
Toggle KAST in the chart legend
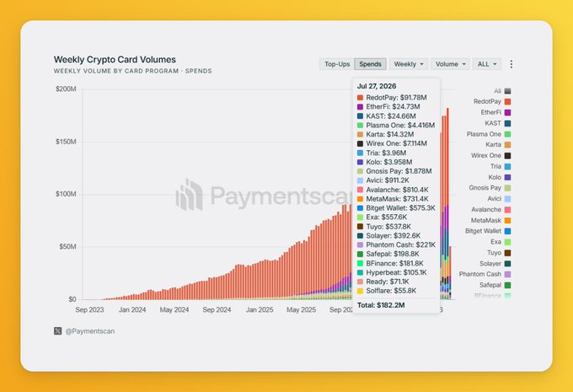coord(498,123)
